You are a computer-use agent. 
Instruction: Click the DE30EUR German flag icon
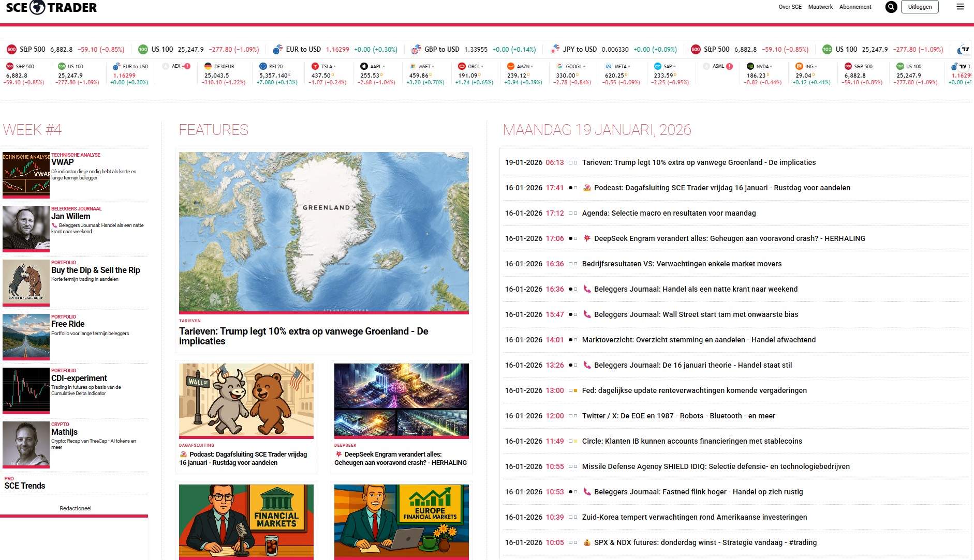[208, 66]
